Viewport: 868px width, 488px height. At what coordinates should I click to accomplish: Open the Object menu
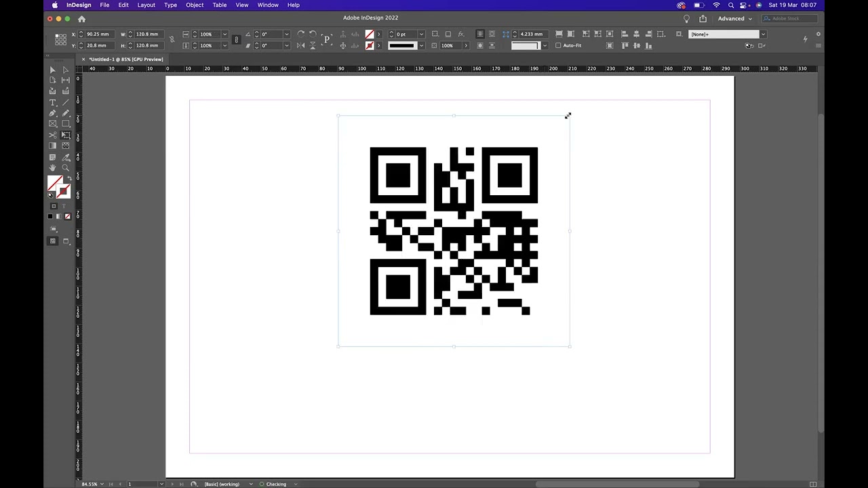pos(195,5)
